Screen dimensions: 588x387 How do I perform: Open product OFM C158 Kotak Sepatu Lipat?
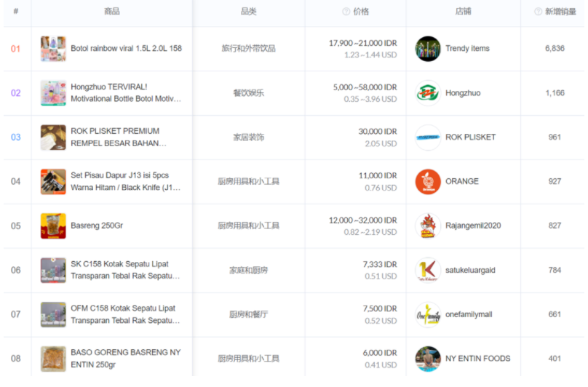(125, 314)
